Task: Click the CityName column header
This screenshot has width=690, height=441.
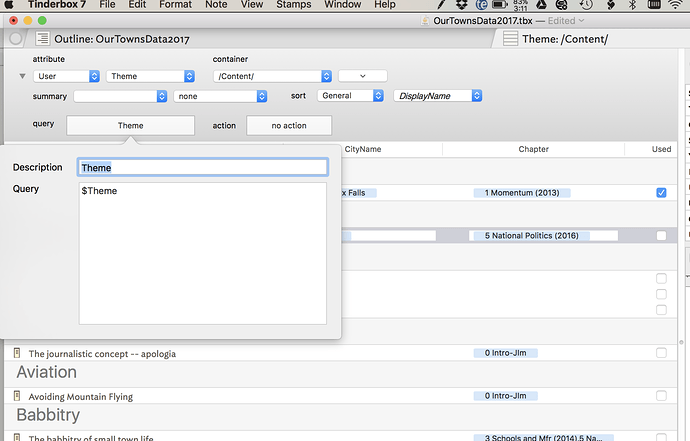Action: [363, 149]
